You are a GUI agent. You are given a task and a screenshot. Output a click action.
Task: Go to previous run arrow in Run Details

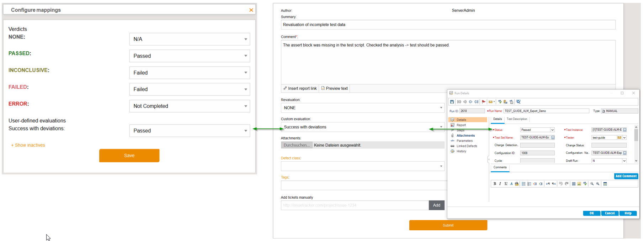[465, 102]
